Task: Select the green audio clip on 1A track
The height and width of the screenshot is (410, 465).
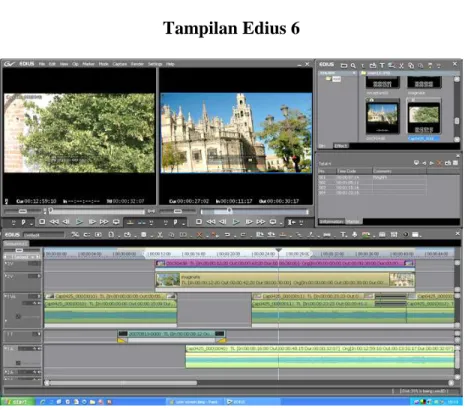Action: (320, 357)
